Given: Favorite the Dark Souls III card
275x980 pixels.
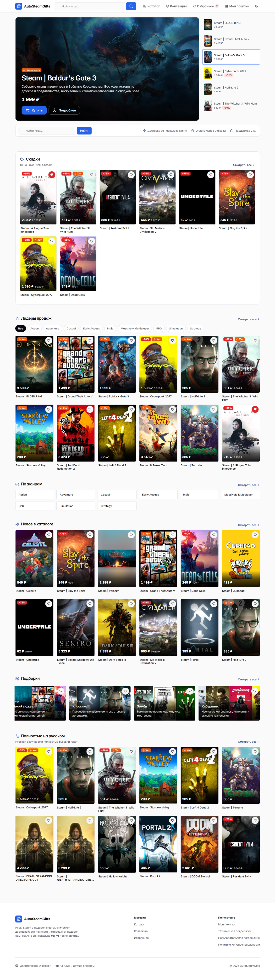Looking at the screenshot, I should [x=131, y=604].
